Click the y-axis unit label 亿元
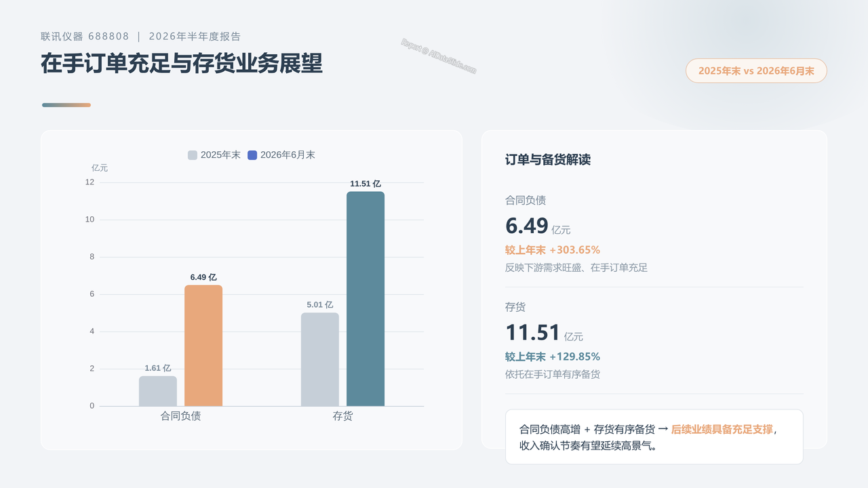 [x=100, y=168]
